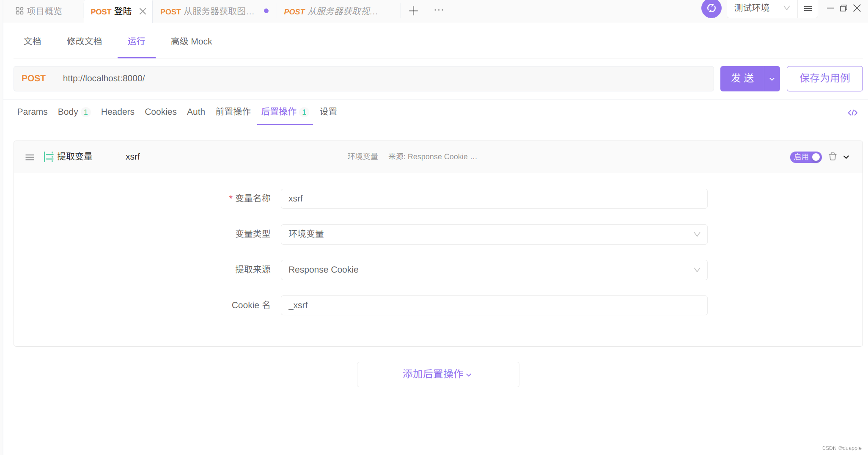This screenshot has height=455, width=868.
Task: Click 保存为用例 button
Action: coord(824,78)
